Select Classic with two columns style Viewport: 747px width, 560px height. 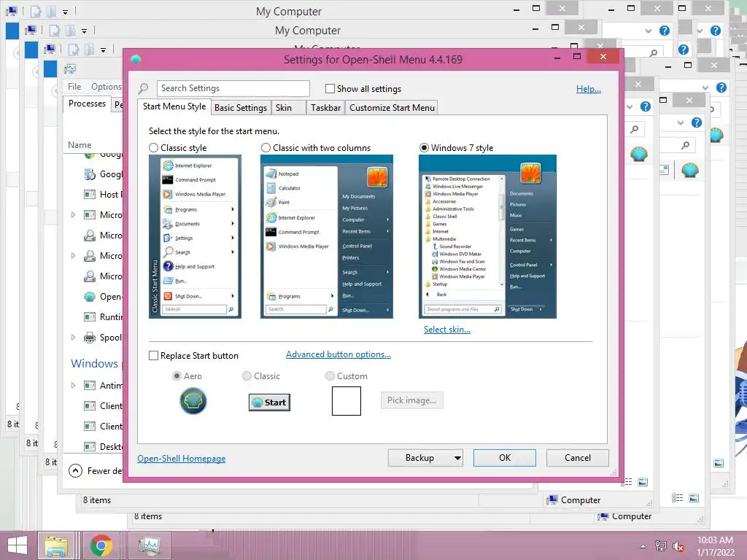pos(266,148)
